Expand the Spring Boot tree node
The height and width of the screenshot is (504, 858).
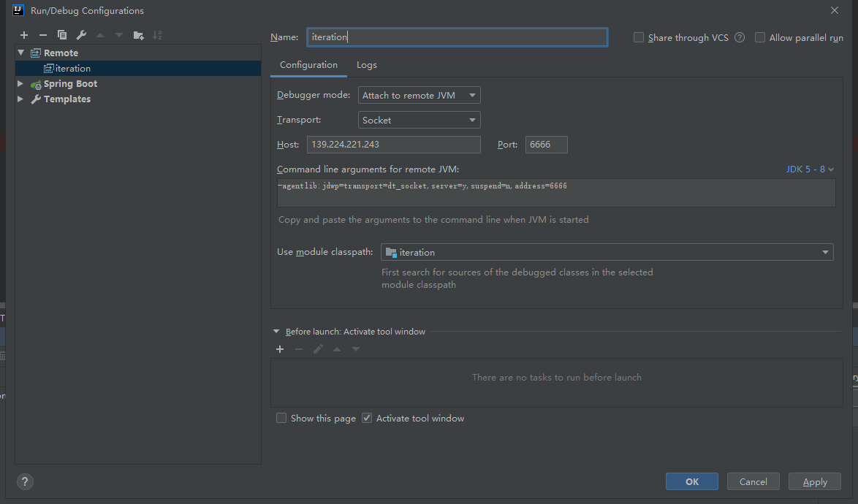(20, 84)
